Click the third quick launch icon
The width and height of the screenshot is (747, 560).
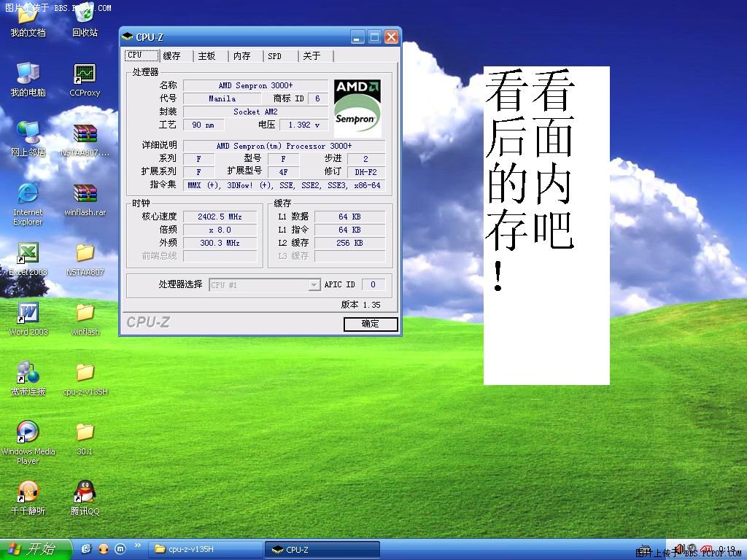pos(120,549)
